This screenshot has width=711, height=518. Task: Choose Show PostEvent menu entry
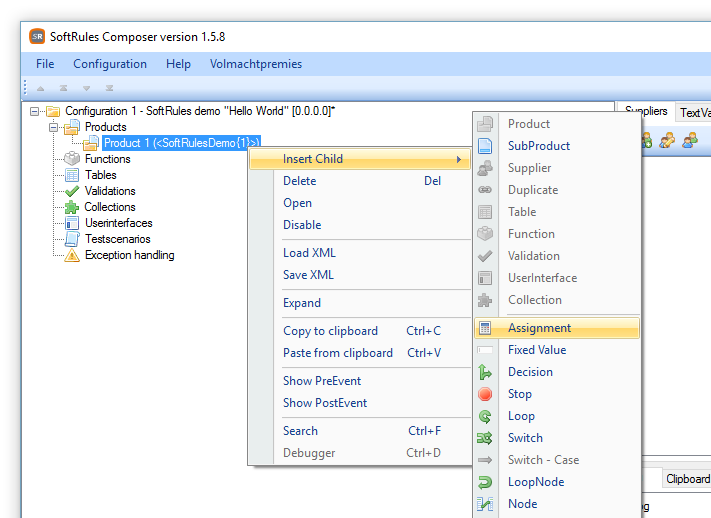click(361, 403)
